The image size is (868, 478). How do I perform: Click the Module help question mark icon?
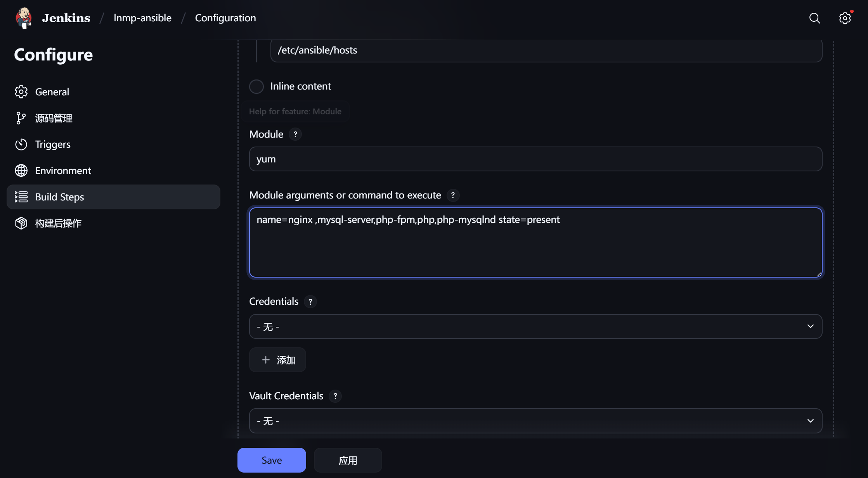tap(295, 135)
